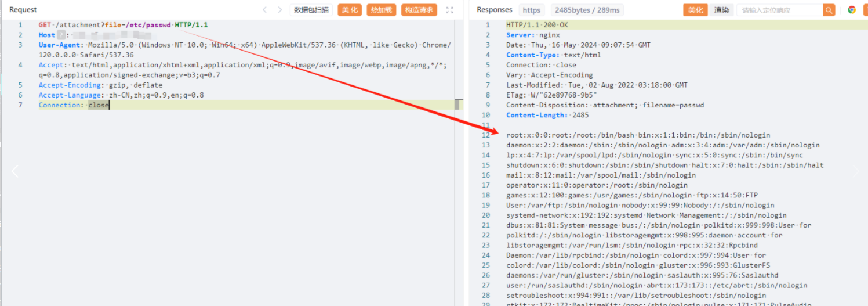Screen dimensions: 868x306
Task: Click Content-Type: text/html response header
Action: pos(553,55)
